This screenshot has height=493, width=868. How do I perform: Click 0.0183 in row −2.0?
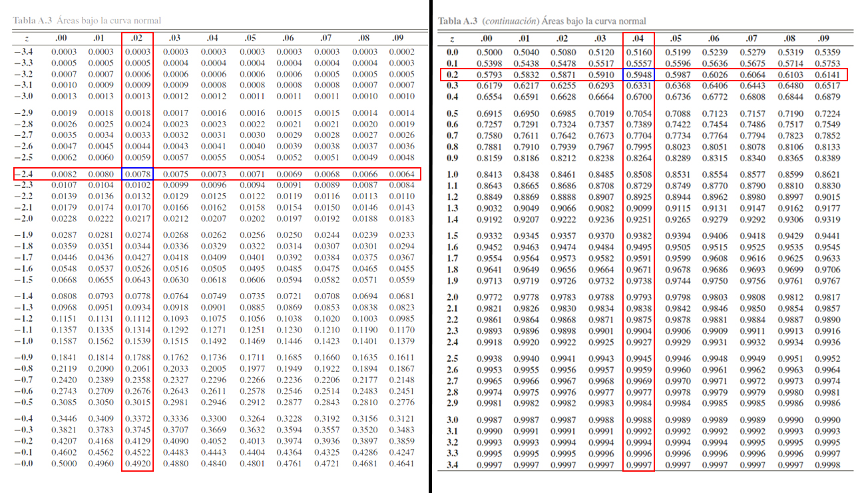click(x=401, y=219)
